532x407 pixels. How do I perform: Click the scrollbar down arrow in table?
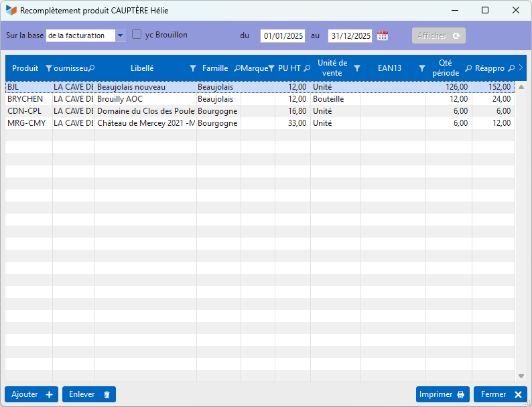coord(521,376)
